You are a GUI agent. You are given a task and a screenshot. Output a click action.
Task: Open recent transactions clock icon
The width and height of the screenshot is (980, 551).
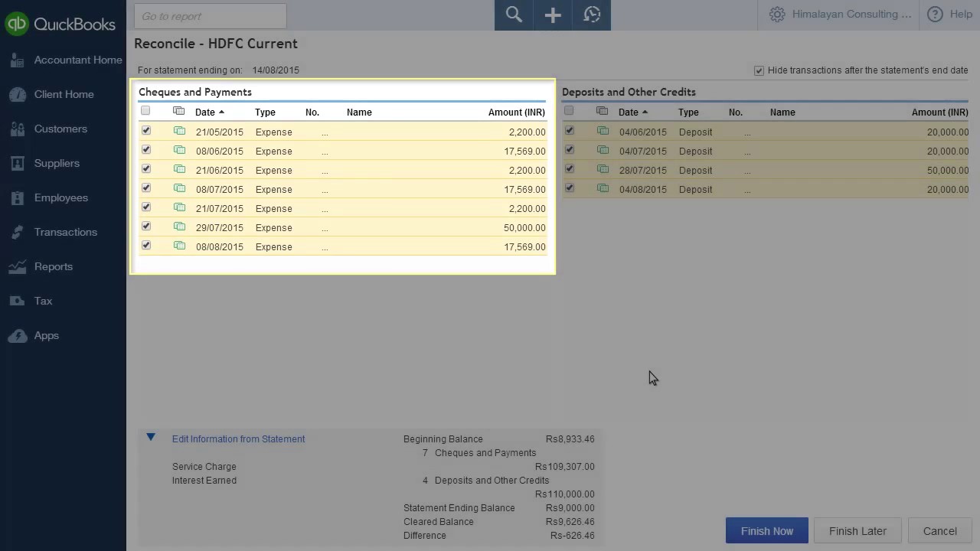coord(592,15)
